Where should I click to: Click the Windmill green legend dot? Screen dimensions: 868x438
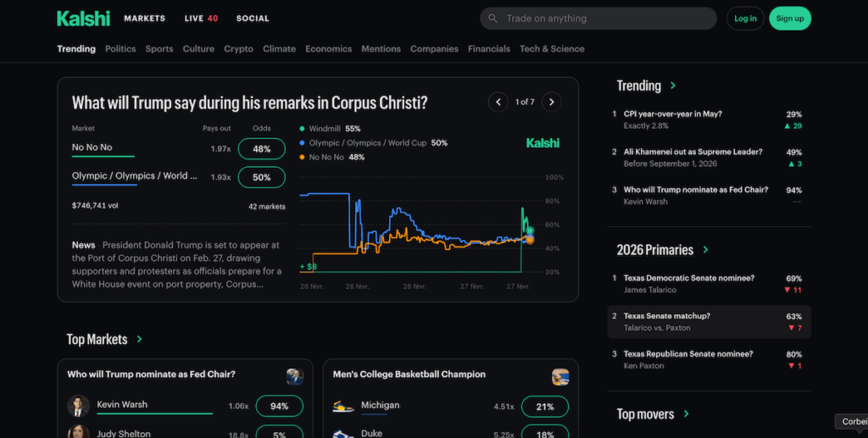[303, 129]
